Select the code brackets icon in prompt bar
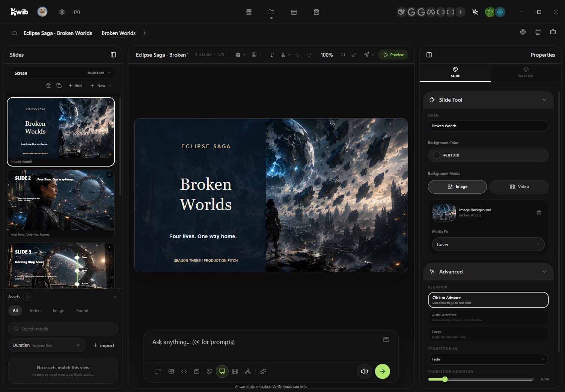Image resolution: width=565 pixels, height=392 pixels. (184, 371)
